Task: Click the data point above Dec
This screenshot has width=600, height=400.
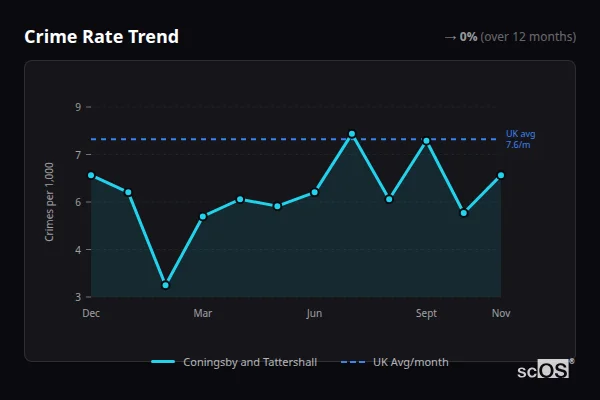Action: pos(91,175)
